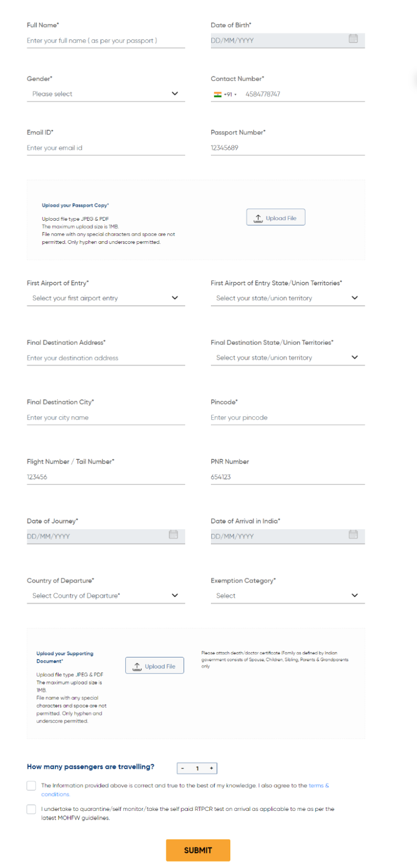Select Country of Departure dropdown
417x868 pixels.
pos(105,596)
